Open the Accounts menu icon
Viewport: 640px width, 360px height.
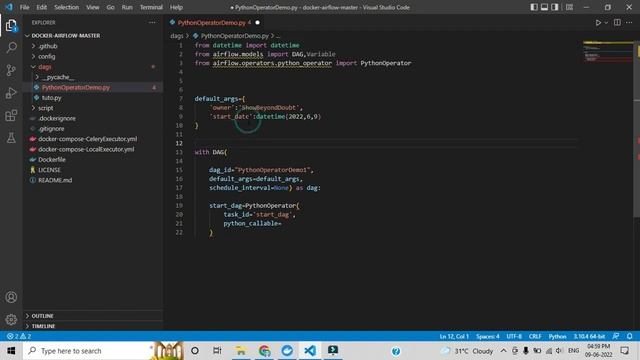(11, 297)
